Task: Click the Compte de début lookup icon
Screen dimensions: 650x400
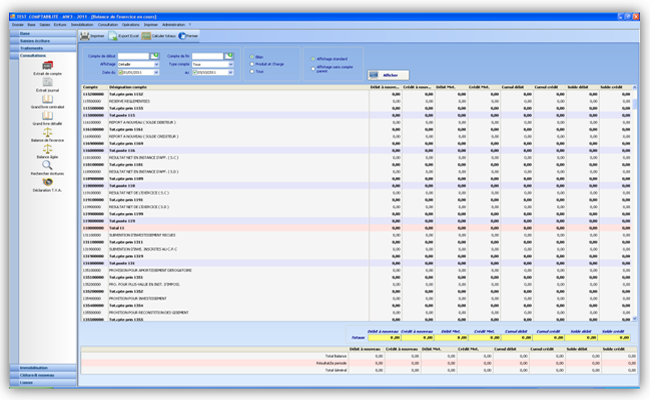Action: [x=155, y=56]
